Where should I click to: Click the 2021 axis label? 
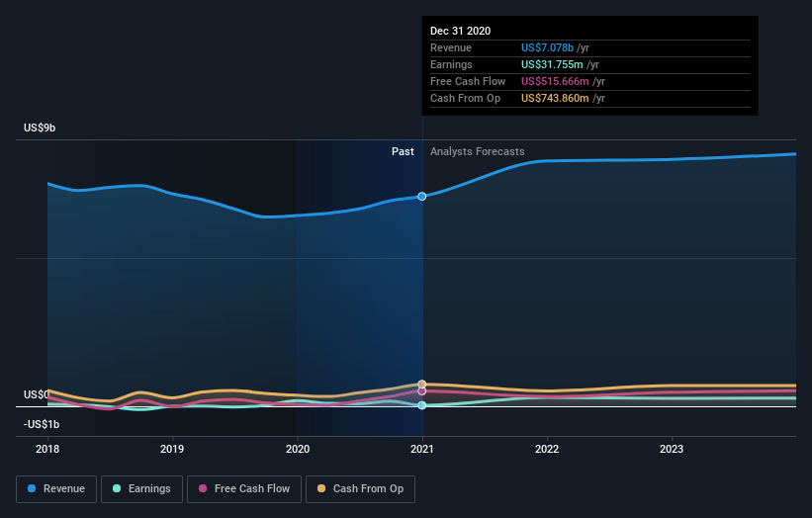point(422,449)
